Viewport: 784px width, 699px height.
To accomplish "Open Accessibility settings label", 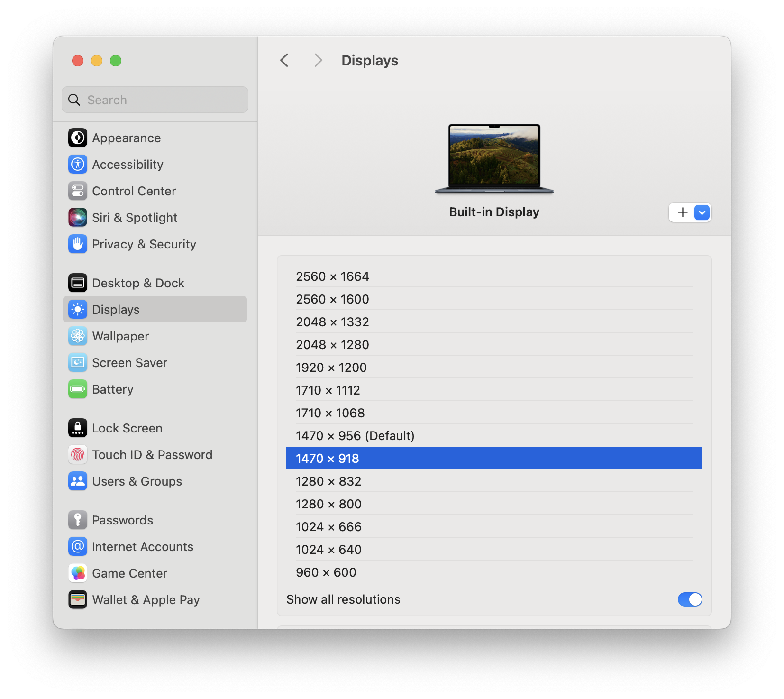I will [128, 165].
